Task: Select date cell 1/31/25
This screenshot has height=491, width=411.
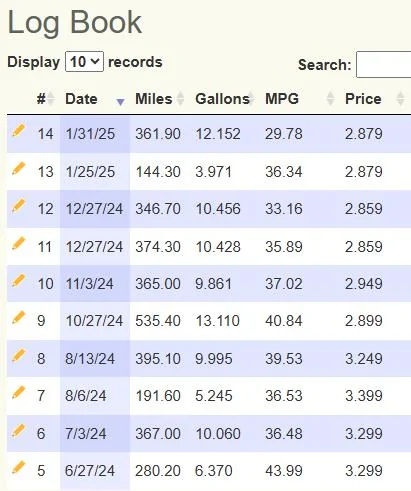Action: (x=90, y=134)
